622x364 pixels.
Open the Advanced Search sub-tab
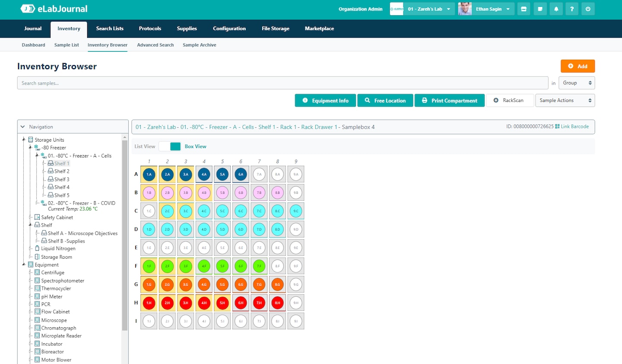pos(155,45)
